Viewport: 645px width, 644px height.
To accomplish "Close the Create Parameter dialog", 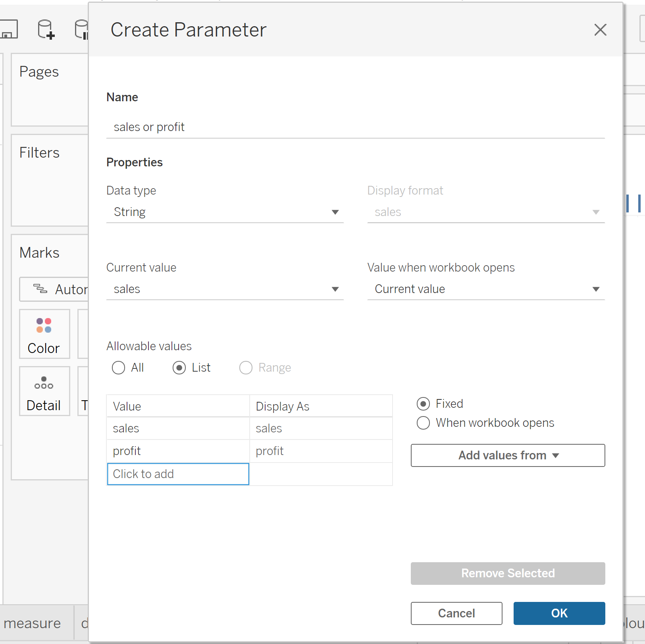I will (x=600, y=30).
